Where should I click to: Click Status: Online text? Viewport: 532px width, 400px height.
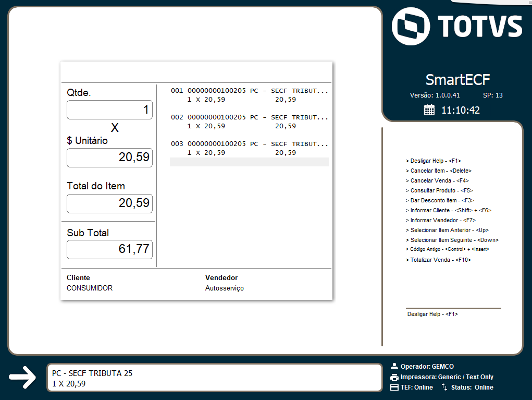(472, 387)
